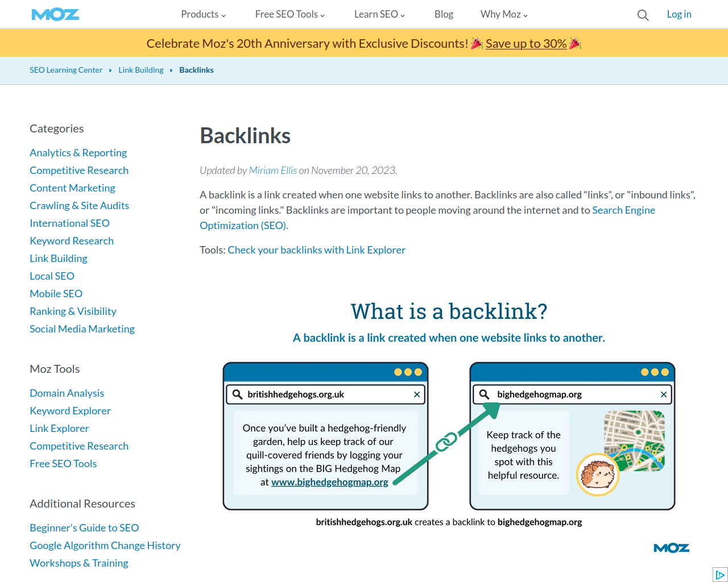Expand the Why Moz dropdown

pyautogui.click(x=504, y=14)
